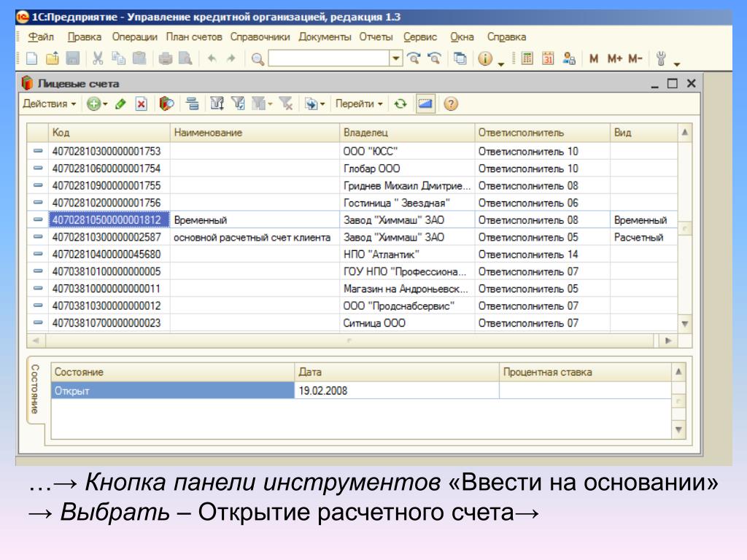Click the accounts list scroll down arrow
The height and width of the screenshot is (560, 747).
coord(684,324)
